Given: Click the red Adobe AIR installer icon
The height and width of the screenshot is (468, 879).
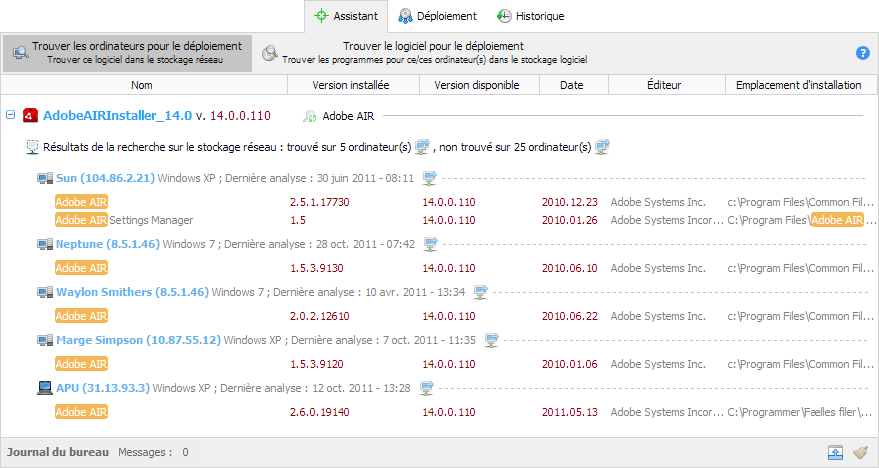Looking at the screenshot, I should (x=30, y=115).
